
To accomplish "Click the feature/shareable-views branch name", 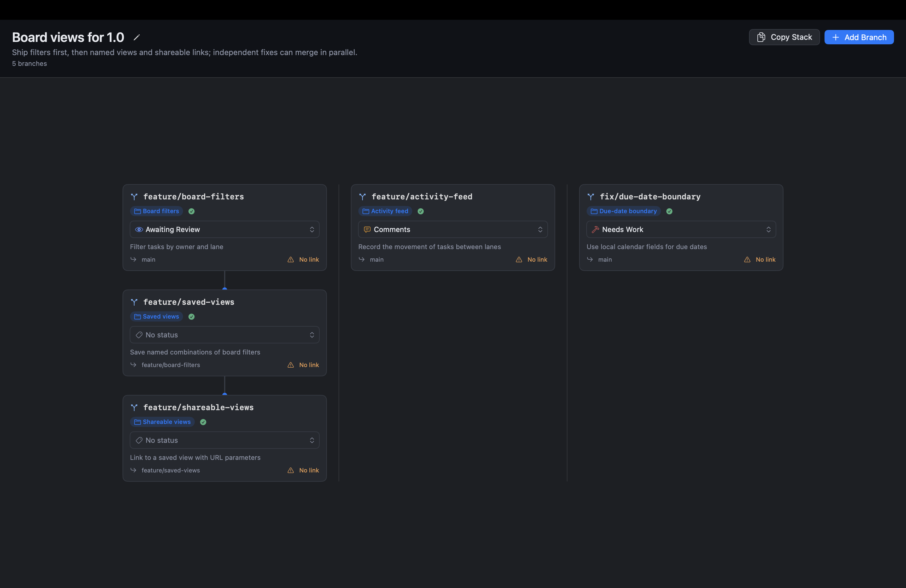I will tap(198, 407).
